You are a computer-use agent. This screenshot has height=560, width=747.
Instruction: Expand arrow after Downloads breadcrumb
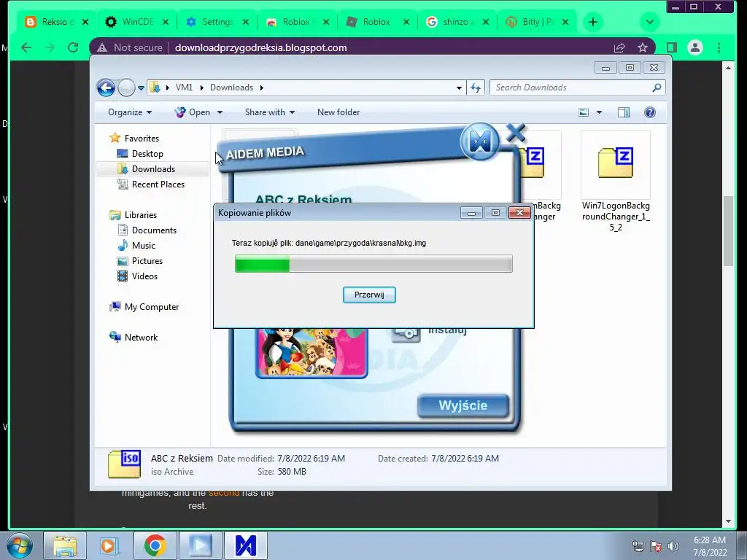(262, 87)
